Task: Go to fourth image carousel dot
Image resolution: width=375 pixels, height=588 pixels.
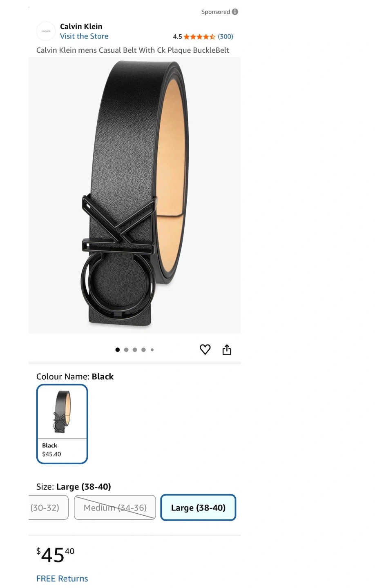Action: (x=143, y=350)
